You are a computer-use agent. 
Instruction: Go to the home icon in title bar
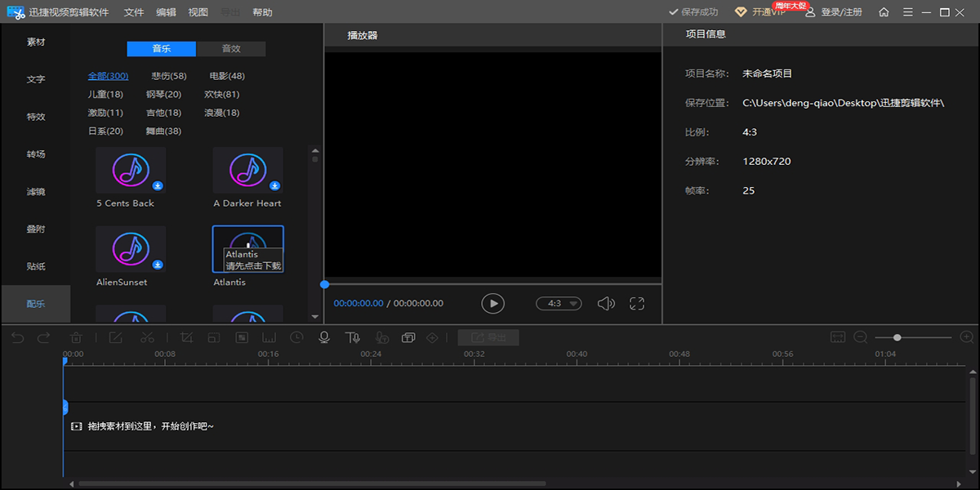884,12
